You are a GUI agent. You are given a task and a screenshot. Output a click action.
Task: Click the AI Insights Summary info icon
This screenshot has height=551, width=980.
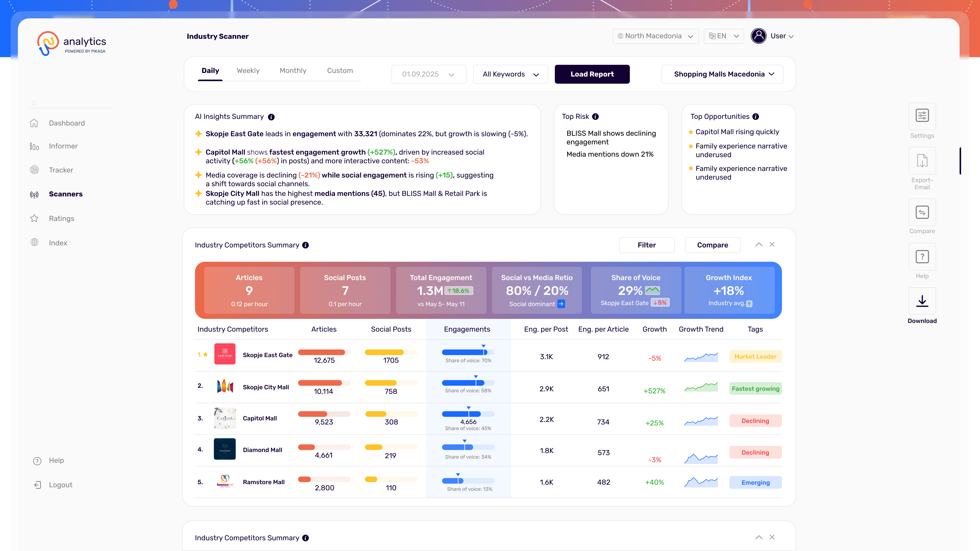[271, 117]
